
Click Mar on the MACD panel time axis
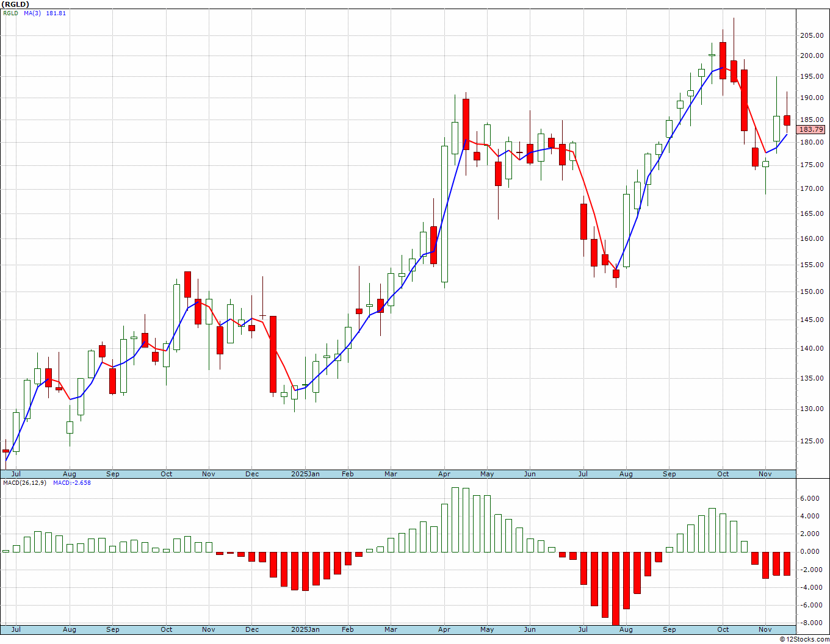tap(391, 629)
